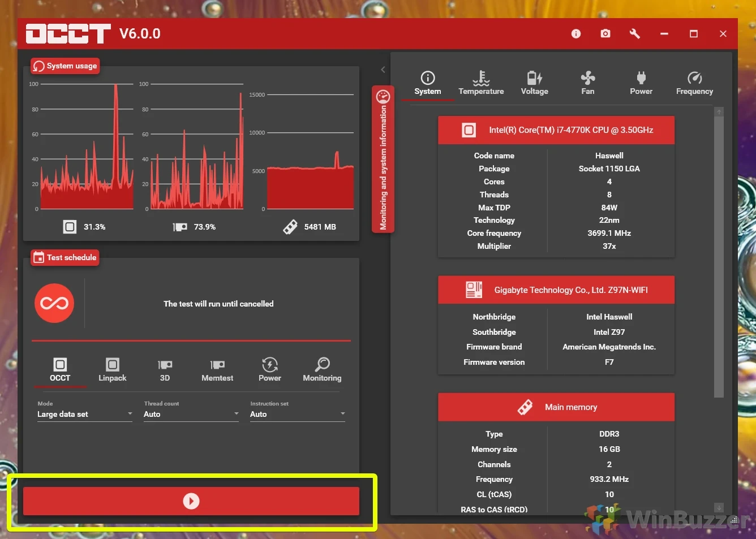Collapse the monitoring panel with the chevron

(383, 70)
